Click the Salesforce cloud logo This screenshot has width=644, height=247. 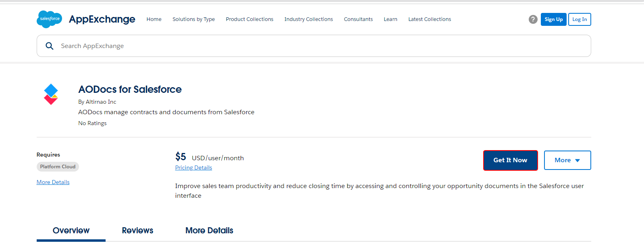coord(49,19)
